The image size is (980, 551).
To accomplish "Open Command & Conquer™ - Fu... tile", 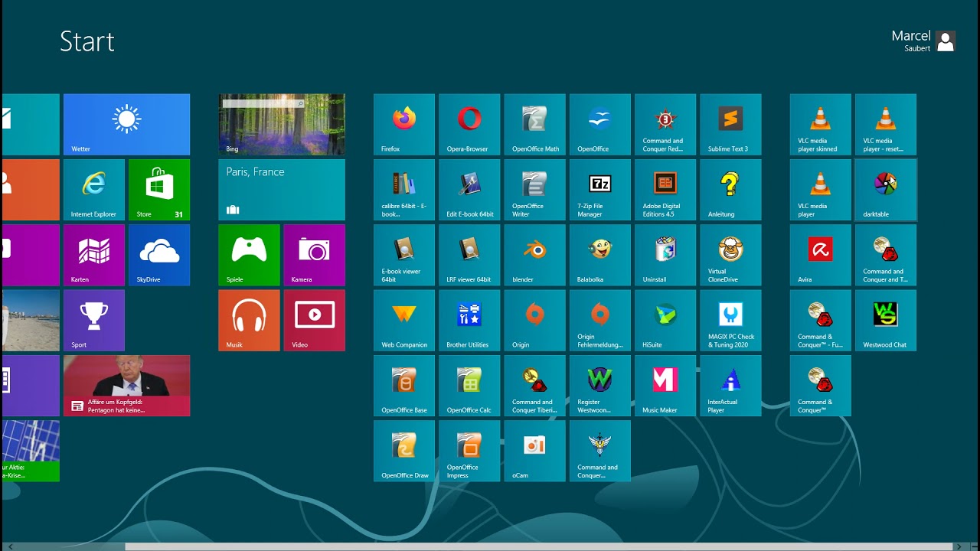I will [x=821, y=321].
